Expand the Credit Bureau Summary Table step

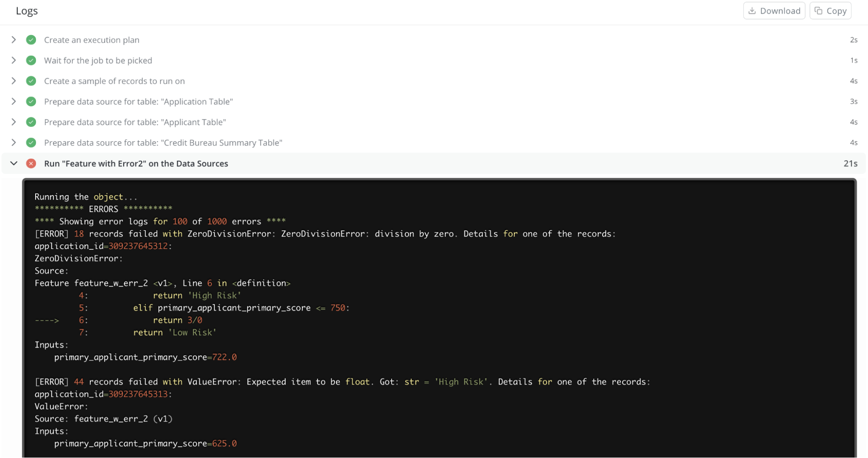point(13,143)
